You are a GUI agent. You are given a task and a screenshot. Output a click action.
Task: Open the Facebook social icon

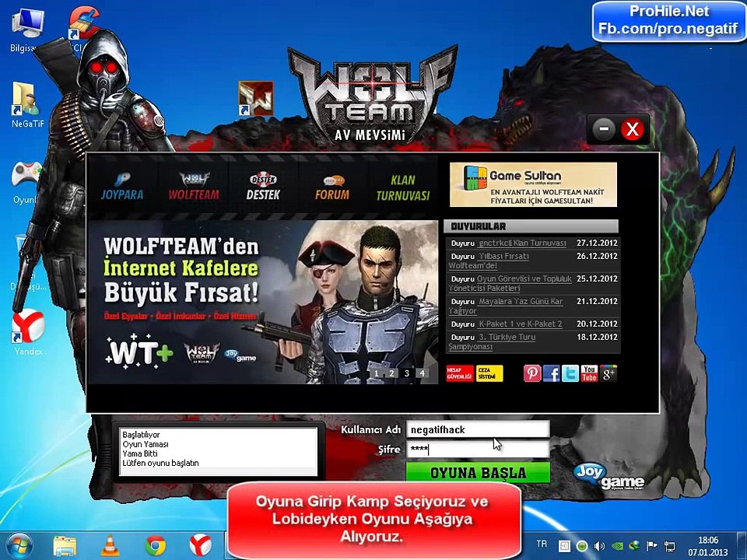tap(551, 373)
